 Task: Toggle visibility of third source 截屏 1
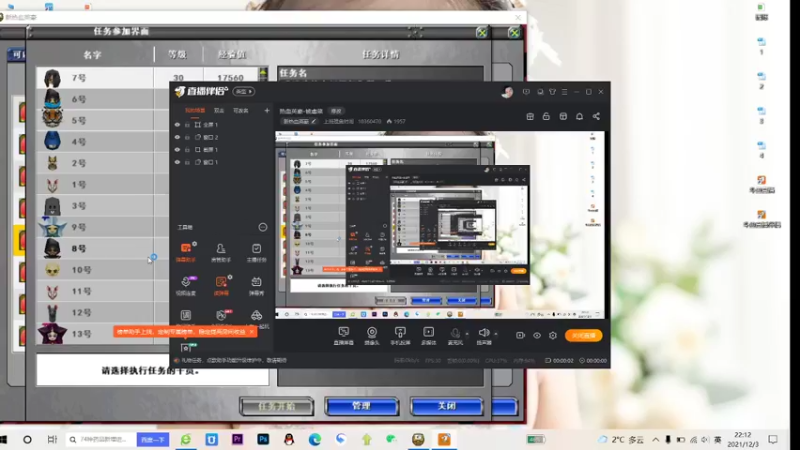[177, 149]
